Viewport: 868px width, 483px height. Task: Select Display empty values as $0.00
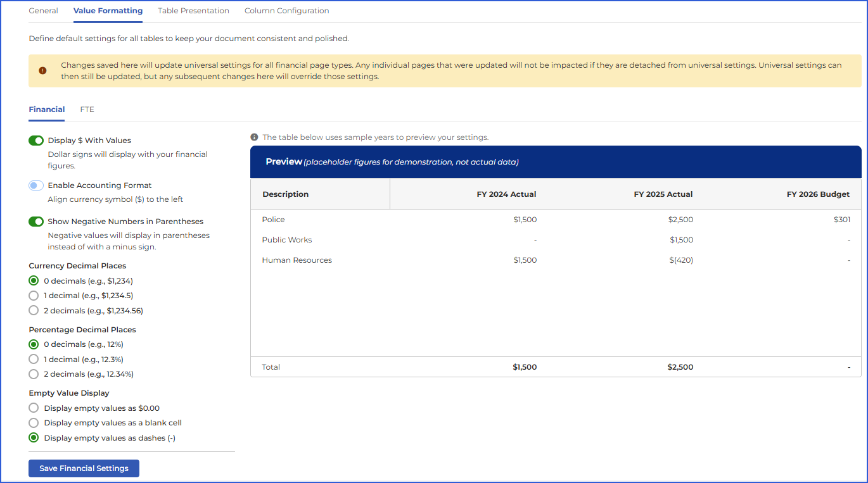point(34,408)
